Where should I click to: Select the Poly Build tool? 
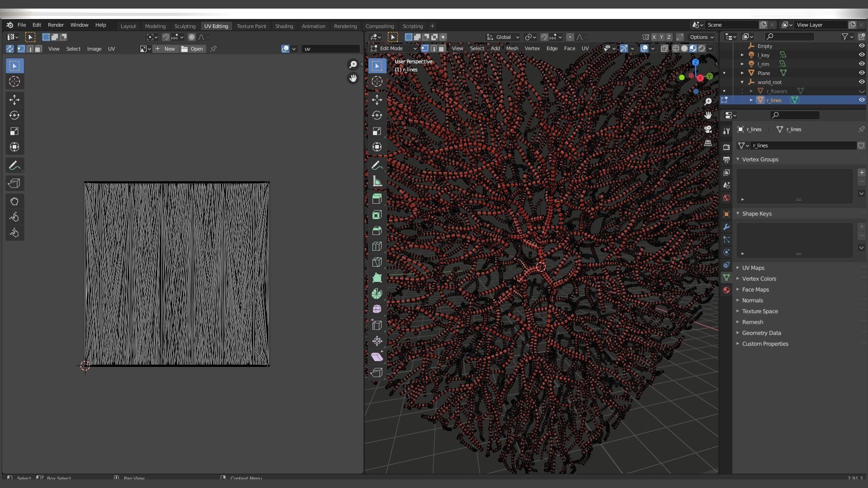pyautogui.click(x=377, y=278)
